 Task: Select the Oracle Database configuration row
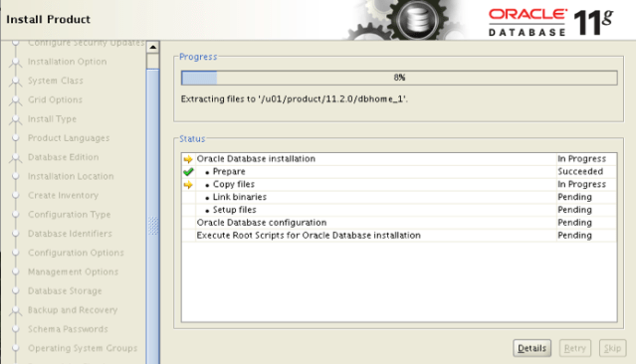pos(399,223)
